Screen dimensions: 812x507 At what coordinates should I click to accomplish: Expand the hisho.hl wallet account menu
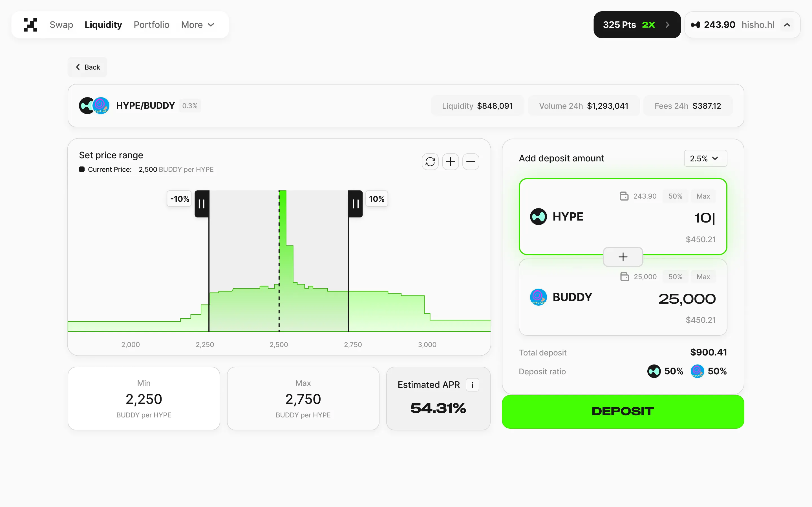(787, 25)
